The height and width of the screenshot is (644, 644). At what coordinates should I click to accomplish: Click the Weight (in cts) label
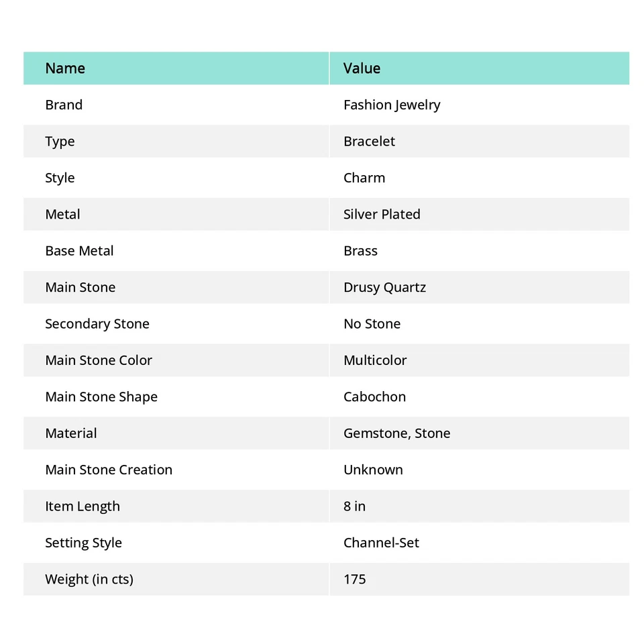click(89, 580)
